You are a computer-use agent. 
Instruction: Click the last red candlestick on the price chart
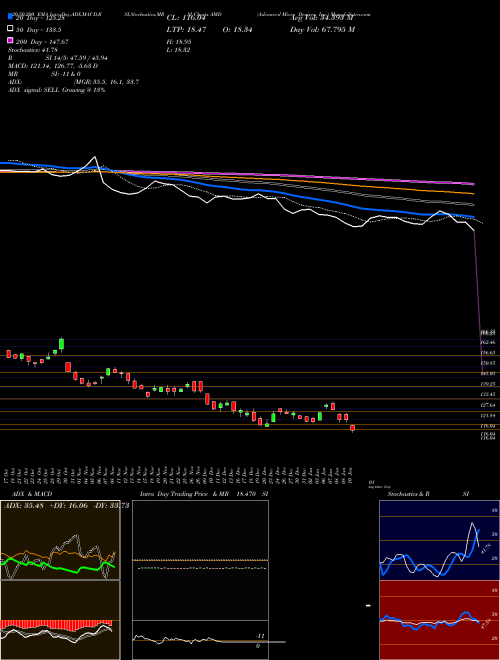[x=353, y=428]
